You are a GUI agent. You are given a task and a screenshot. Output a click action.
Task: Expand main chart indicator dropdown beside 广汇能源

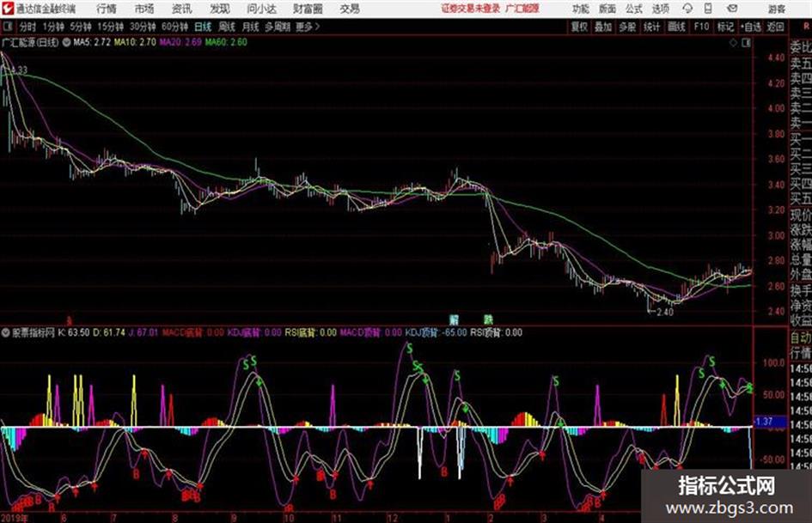click(66, 42)
